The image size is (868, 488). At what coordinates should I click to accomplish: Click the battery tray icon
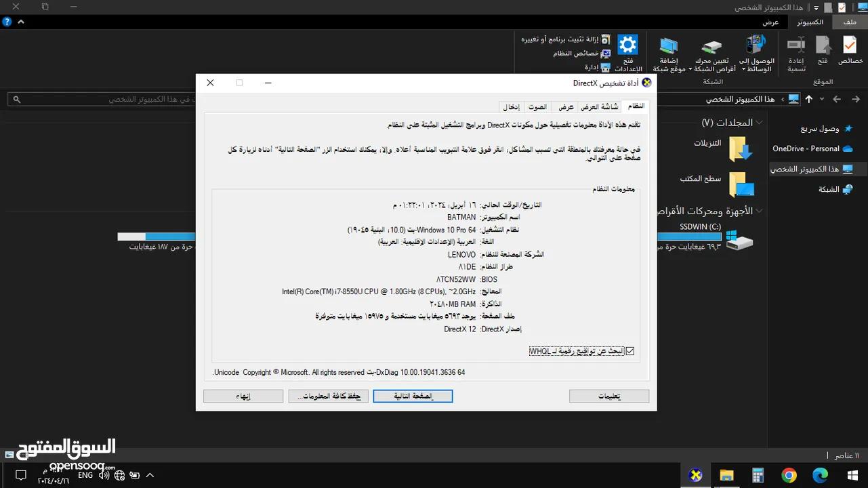click(x=134, y=475)
